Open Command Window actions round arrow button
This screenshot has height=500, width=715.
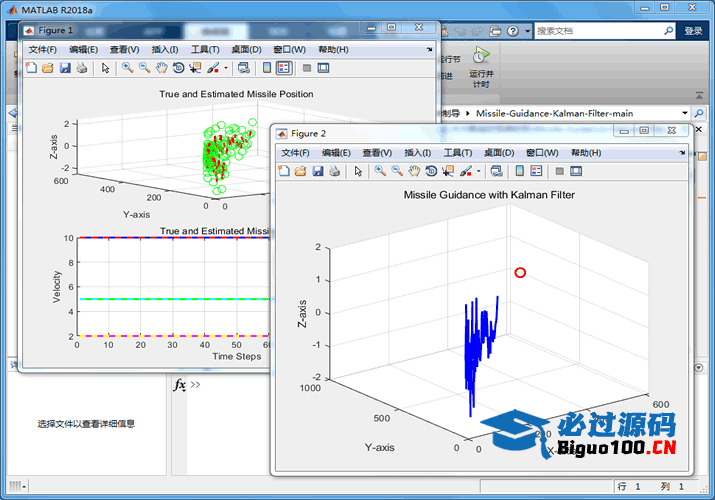tap(699, 367)
